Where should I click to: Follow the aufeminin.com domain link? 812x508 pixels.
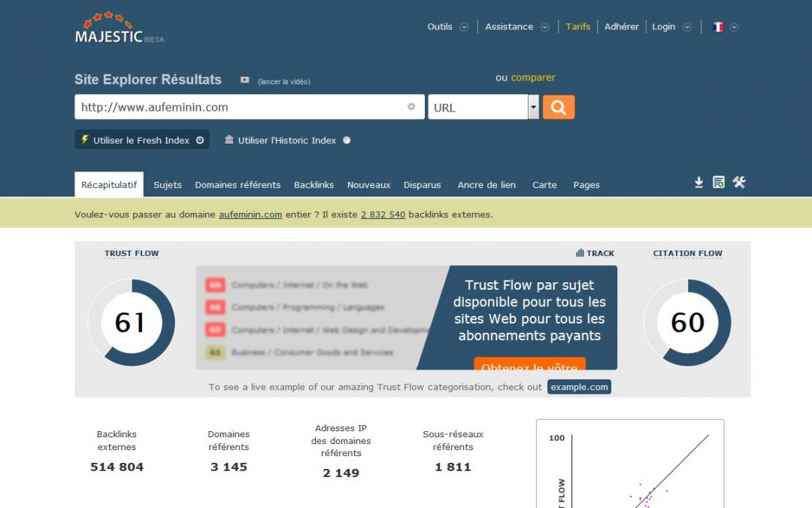tap(250, 214)
